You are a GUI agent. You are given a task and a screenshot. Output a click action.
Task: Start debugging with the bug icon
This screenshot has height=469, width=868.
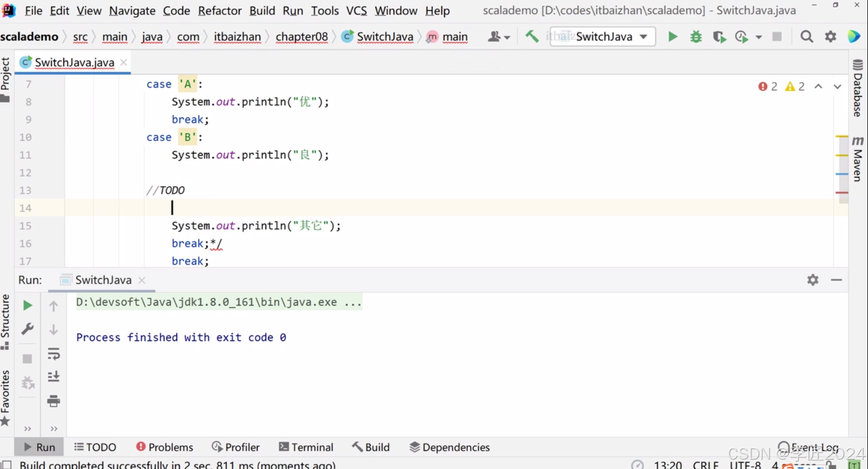coord(696,37)
